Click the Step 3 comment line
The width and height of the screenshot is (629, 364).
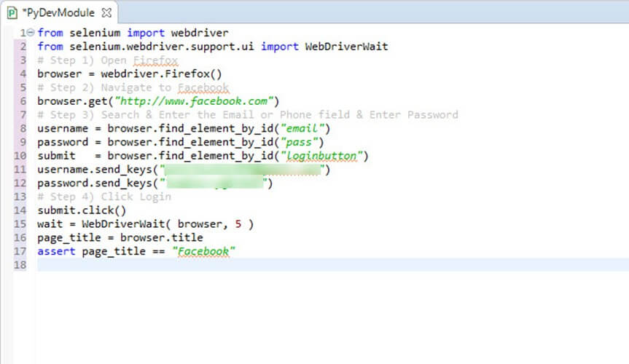pyautogui.click(x=248, y=115)
